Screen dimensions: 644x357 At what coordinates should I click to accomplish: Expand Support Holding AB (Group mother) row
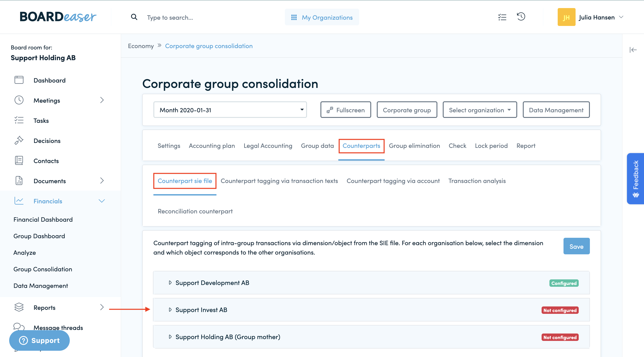coord(371,337)
